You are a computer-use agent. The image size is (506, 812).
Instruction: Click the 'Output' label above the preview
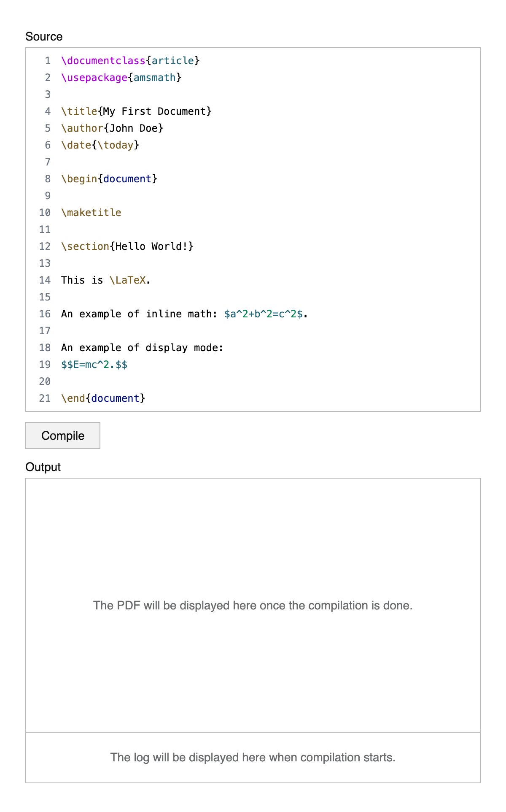coord(43,467)
